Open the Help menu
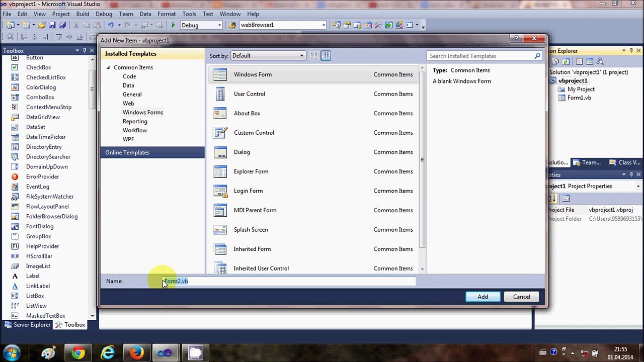The image size is (644, 362). pyautogui.click(x=253, y=14)
